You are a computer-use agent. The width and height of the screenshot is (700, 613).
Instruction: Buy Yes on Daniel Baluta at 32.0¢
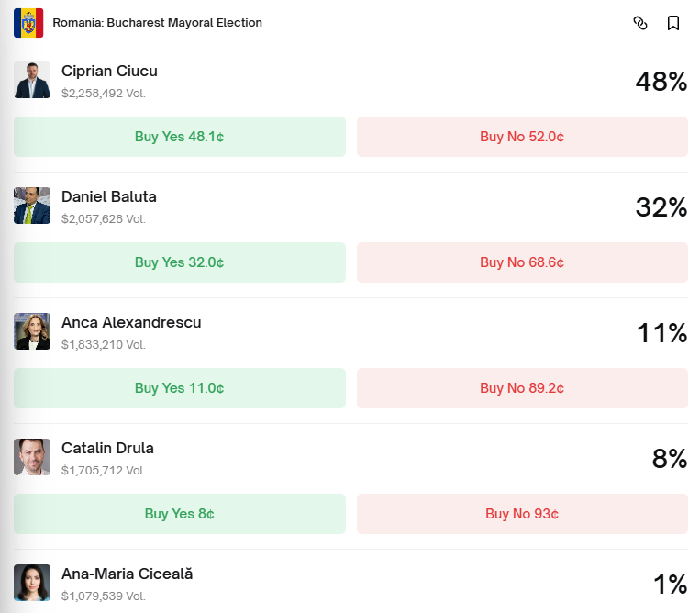[180, 262]
